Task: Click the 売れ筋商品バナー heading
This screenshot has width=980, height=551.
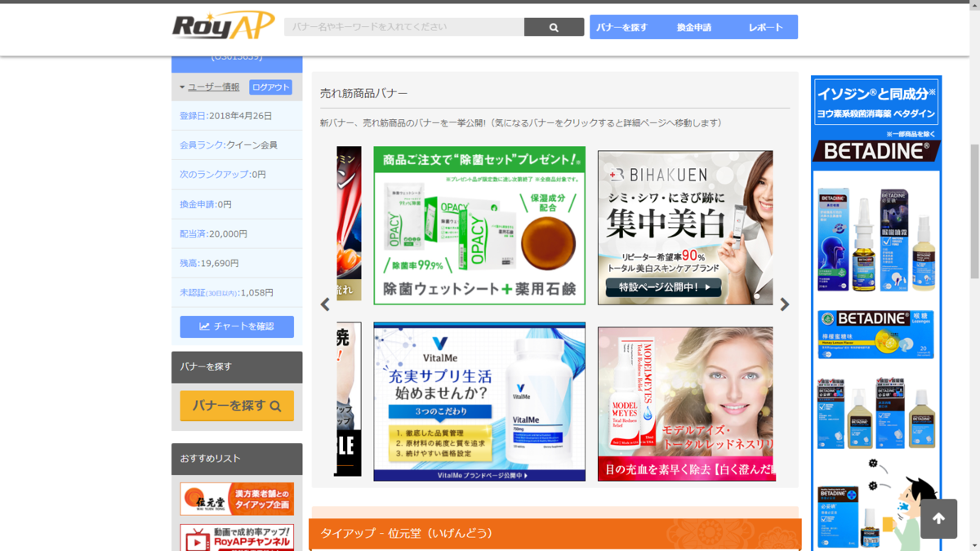Action: 364,94
